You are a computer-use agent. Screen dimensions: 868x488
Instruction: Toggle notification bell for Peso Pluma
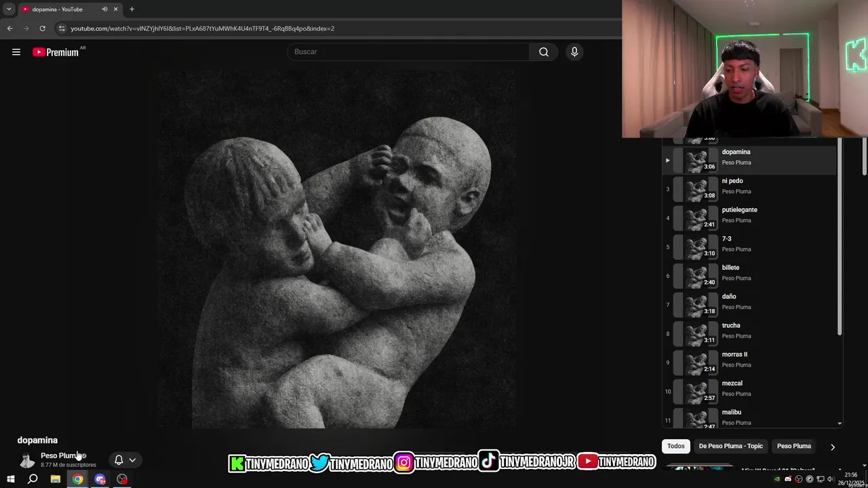pyautogui.click(x=119, y=460)
